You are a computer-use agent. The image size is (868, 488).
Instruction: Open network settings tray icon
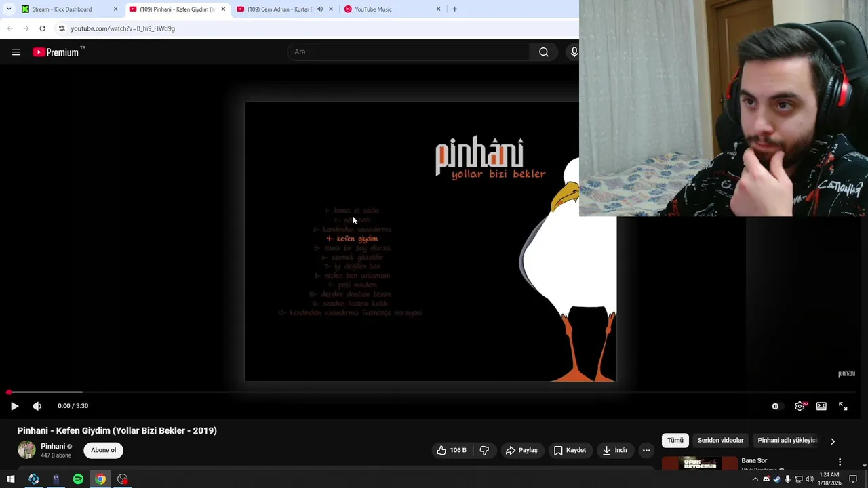798,479
